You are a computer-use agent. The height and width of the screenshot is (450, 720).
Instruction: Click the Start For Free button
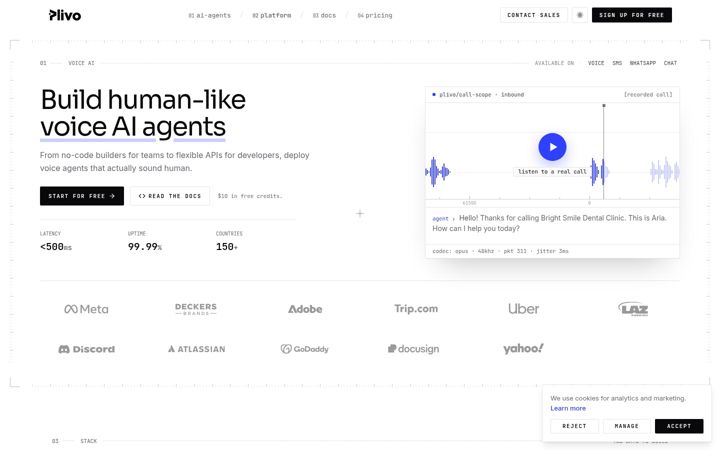pyautogui.click(x=82, y=196)
